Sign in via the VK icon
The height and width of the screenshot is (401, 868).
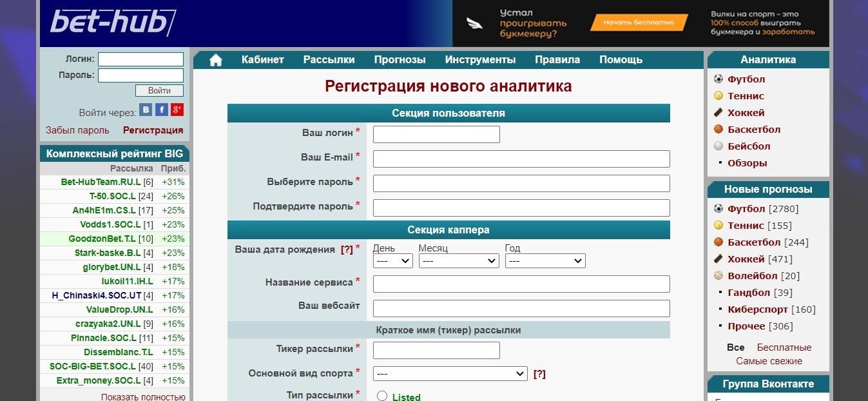[146, 110]
